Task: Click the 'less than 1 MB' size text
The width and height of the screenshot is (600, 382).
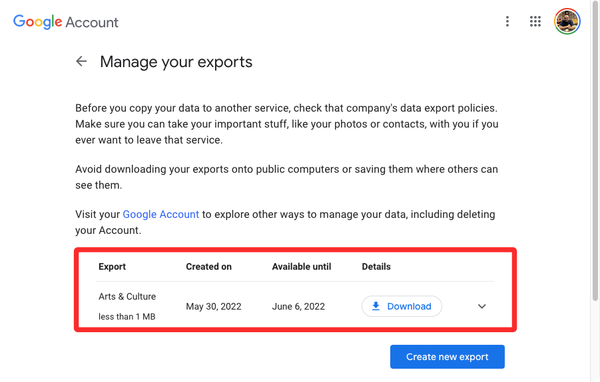Action: pyautogui.click(x=127, y=317)
